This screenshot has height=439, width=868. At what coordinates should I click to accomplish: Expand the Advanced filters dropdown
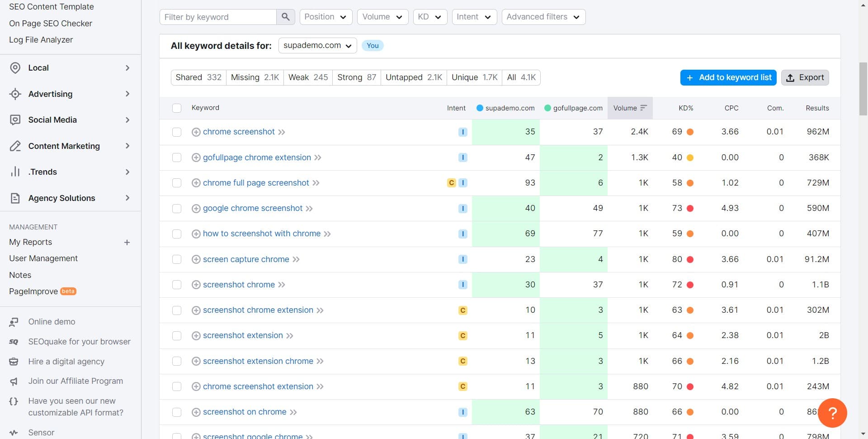point(543,17)
